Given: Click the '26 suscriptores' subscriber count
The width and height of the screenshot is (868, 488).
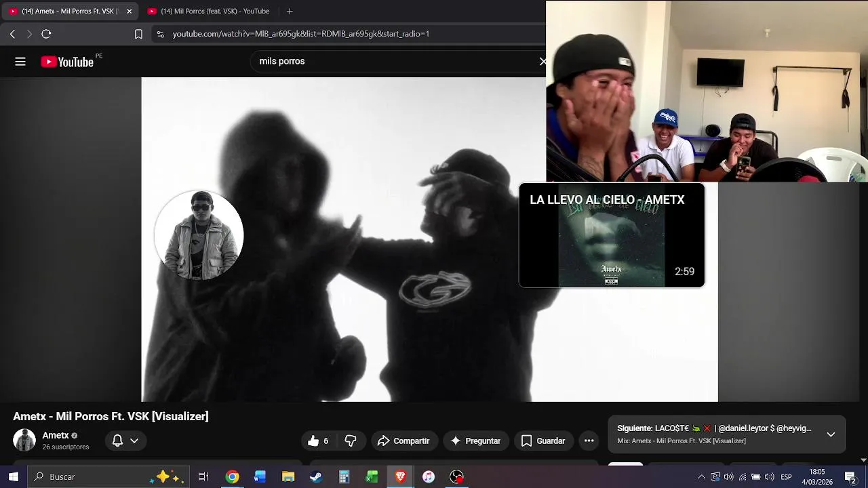Looking at the screenshot, I should click(66, 447).
